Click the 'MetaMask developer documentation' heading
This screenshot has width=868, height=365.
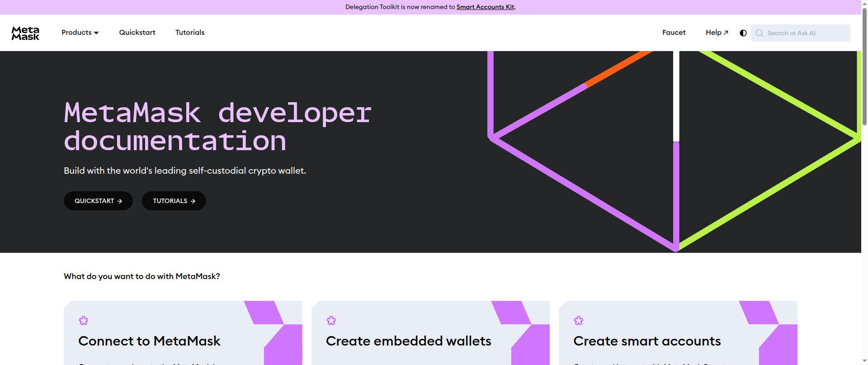point(217,126)
